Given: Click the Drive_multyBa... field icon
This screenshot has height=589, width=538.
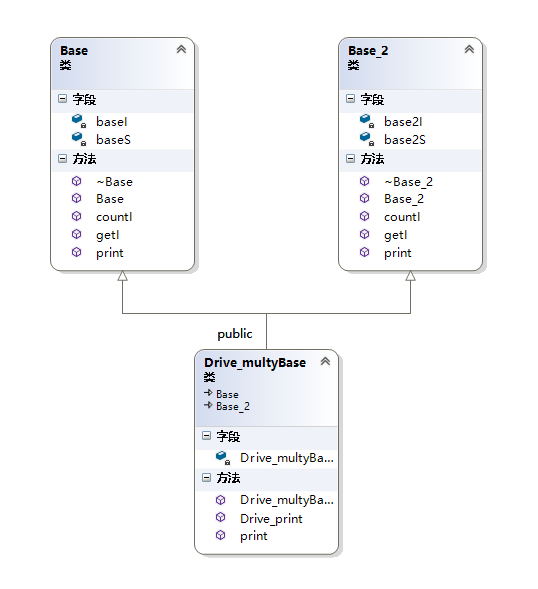Looking at the screenshot, I should click(x=223, y=458).
